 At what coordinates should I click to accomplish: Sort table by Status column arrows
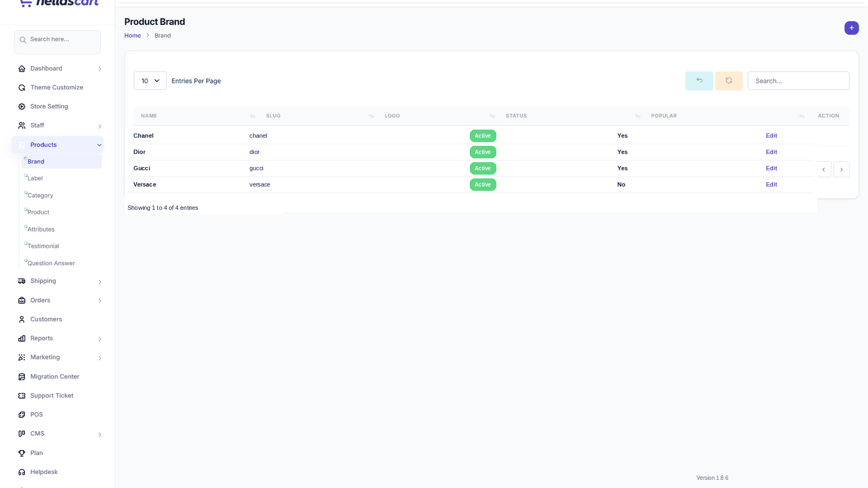point(638,116)
